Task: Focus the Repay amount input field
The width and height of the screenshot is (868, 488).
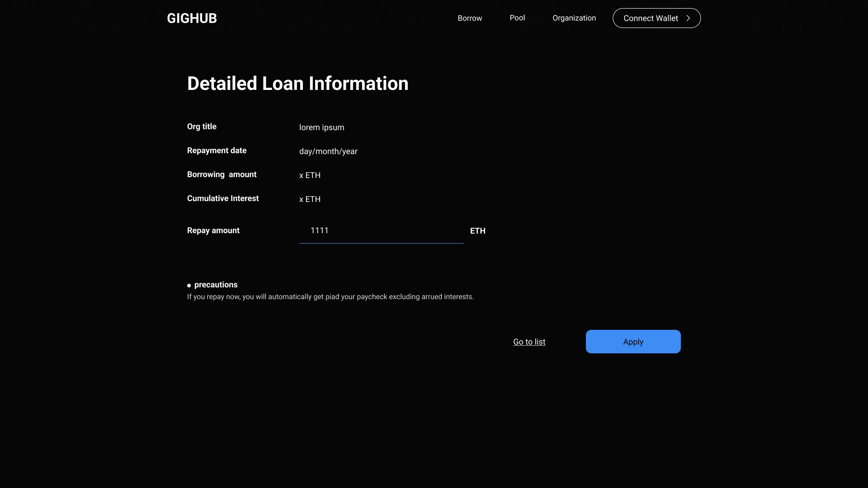Action: pos(381,231)
